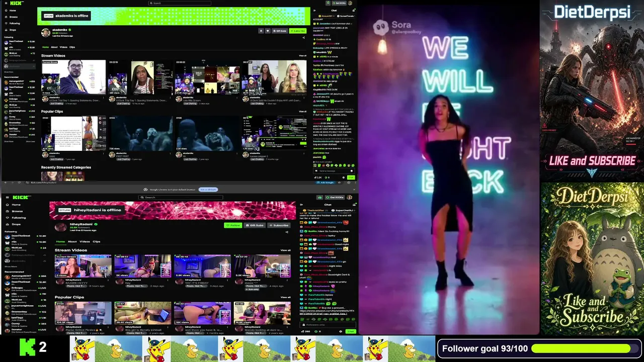Open chat settings gear in hiheyitsdani window
The width and height of the screenshot is (644, 362).
341,331
